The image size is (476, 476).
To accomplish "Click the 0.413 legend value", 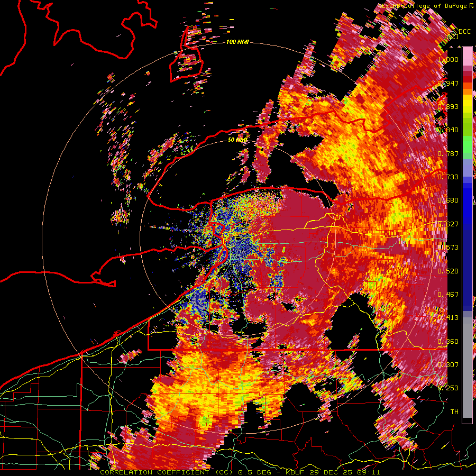I will [448, 318].
